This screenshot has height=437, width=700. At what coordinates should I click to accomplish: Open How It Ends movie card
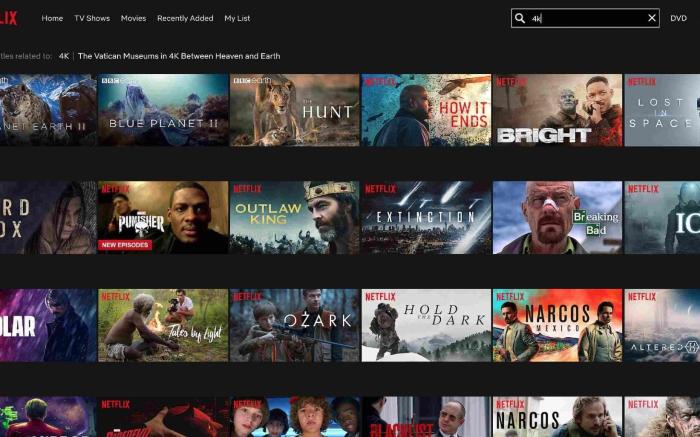coord(426,110)
